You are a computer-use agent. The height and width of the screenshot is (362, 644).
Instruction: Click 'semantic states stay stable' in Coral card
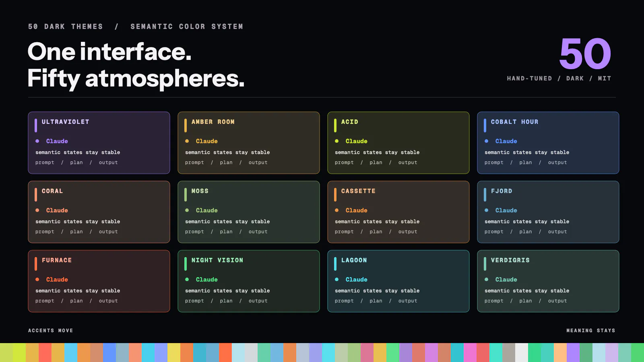(78, 222)
